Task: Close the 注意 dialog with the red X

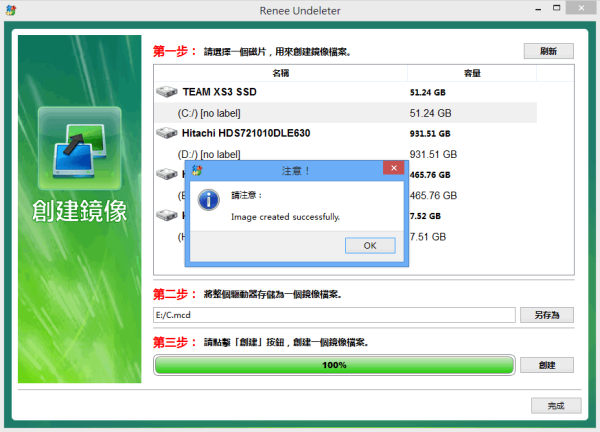Action: pos(393,168)
